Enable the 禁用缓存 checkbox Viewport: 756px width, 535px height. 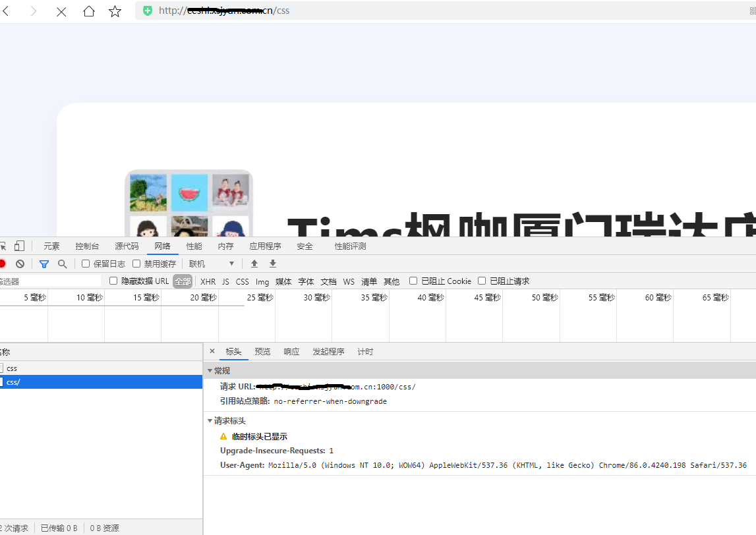coord(137,263)
